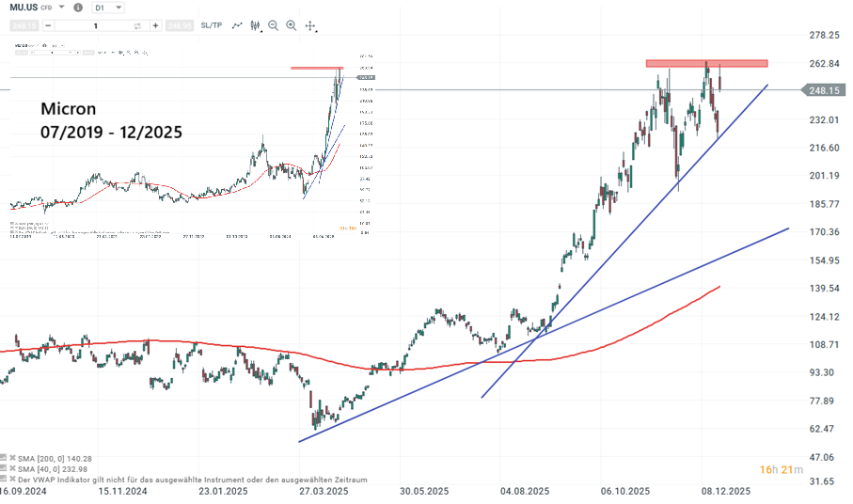
Task: Click the red resistance zone rectangle
Action: coord(706,63)
